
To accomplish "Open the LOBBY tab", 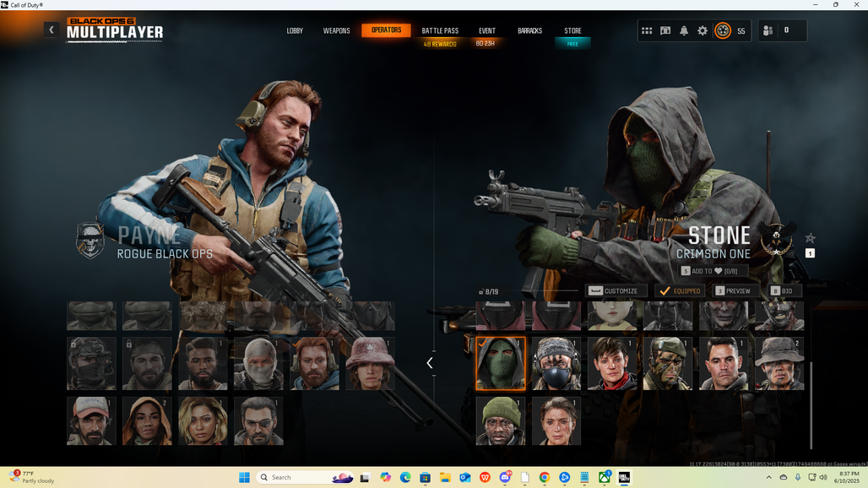I will click(295, 31).
